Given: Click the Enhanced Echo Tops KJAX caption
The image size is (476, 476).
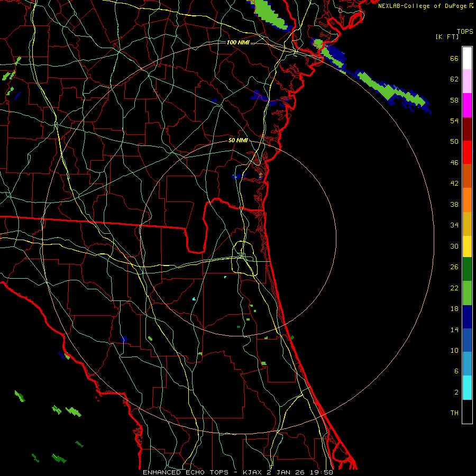Looking at the screenshot, I should tap(238, 472).
